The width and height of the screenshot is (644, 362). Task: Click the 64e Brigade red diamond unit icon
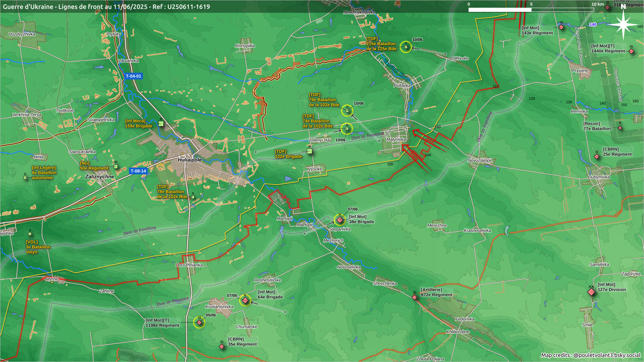pyautogui.click(x=245, y=300)
